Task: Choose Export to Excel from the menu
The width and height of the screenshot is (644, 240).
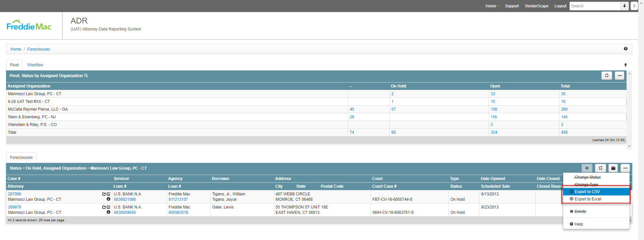Action: point(596,199)
